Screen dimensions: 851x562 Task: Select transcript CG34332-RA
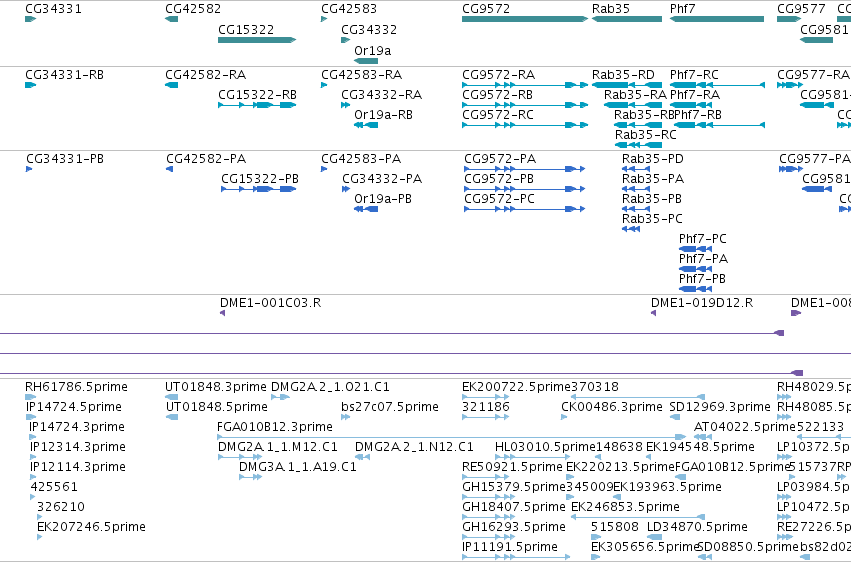(x=382, y=95)
